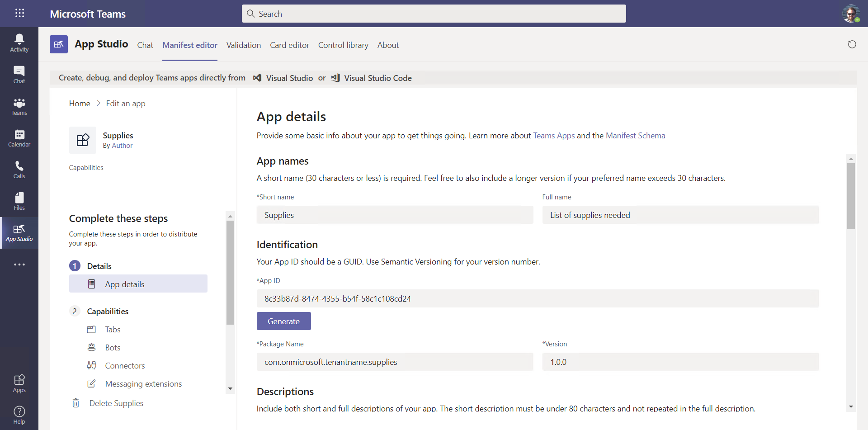
Task: Click the main form scroll down arrow
Action: pos(851,407)
